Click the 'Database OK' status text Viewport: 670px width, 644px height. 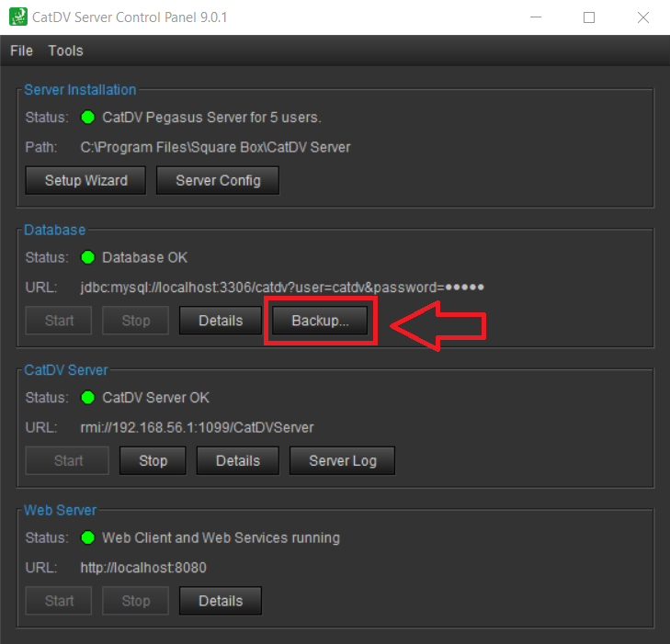tap(145, 257)
